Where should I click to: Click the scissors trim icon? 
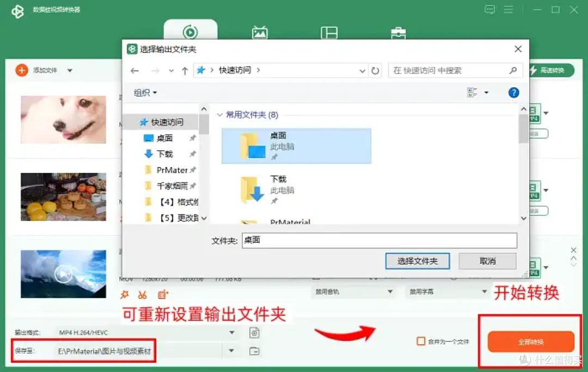pyautogui.click(x=142, y=295)
